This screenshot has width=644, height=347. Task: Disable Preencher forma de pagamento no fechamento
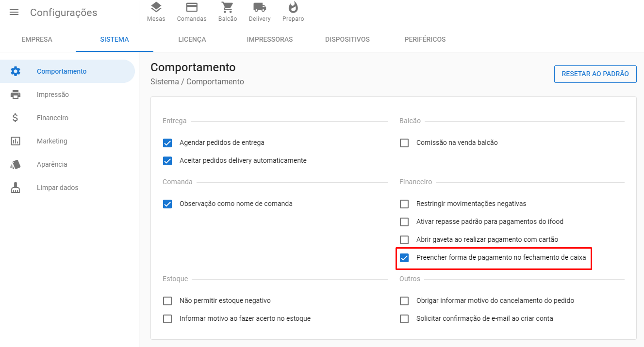(404, 258)
